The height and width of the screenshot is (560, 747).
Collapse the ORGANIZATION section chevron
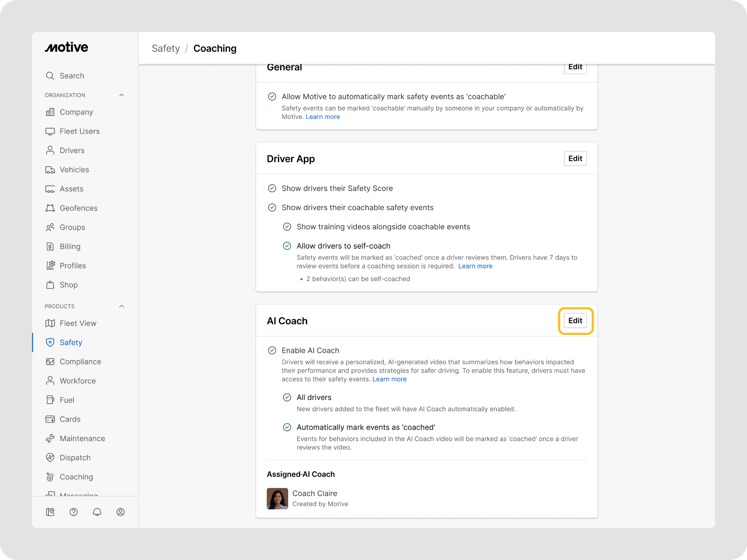point(122,95)
